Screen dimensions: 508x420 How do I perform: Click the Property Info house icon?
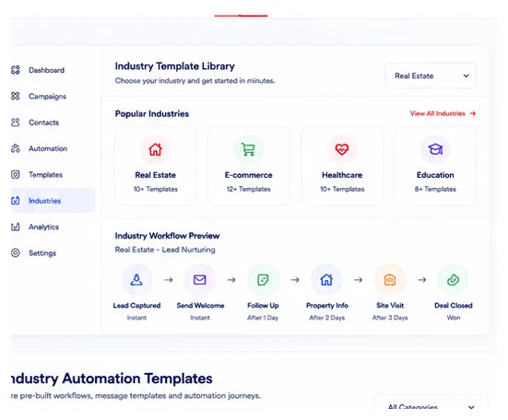(x=326, y=280)
